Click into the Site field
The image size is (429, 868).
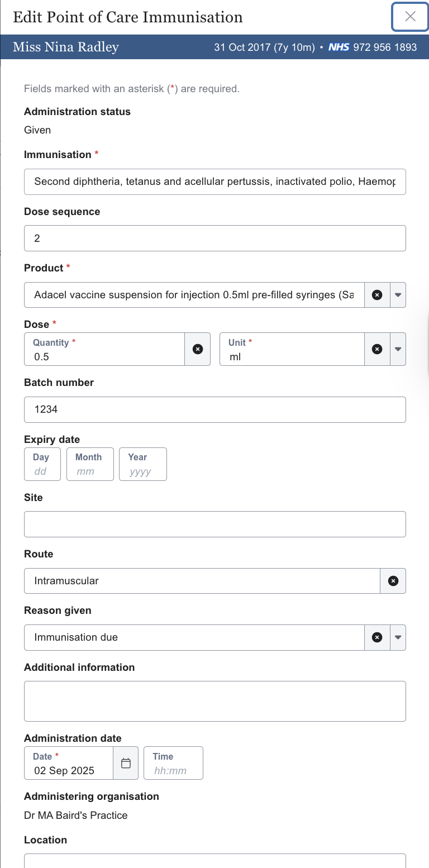click(214, 524)
